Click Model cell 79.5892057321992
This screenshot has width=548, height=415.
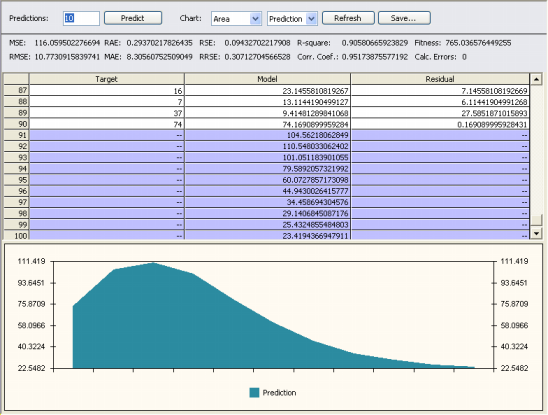[x=267, y=169]
